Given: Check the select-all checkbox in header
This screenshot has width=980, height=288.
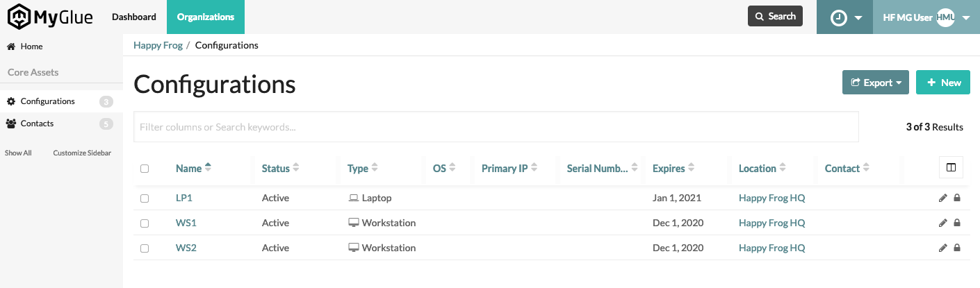Looking at the screenshot, I should click(145, 169).
